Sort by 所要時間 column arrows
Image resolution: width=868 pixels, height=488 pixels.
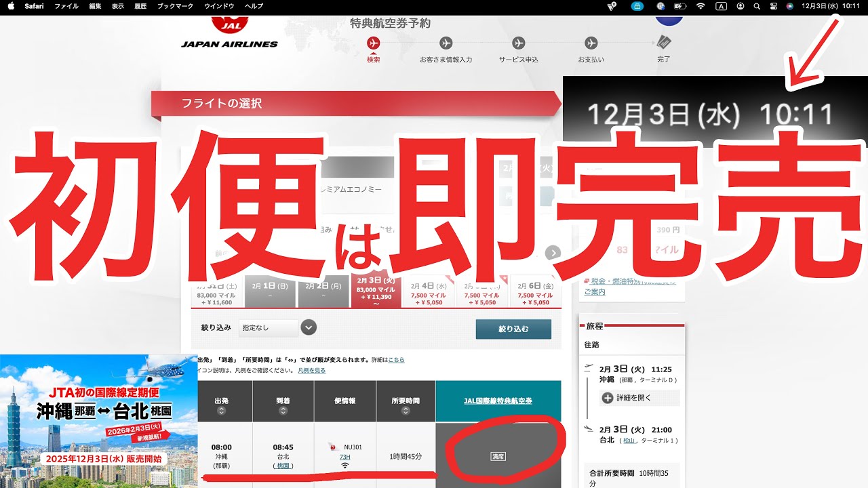404,411
